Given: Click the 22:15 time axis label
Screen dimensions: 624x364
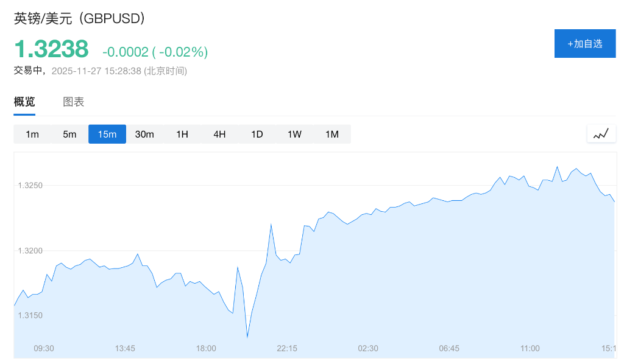Looking at the screenshot, I should click(287, 348).
